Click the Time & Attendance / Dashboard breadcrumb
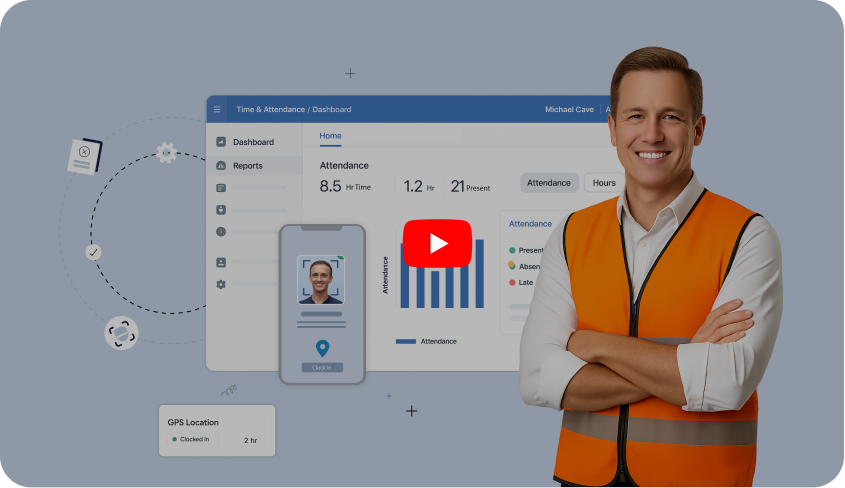 (x=294, y=109)
